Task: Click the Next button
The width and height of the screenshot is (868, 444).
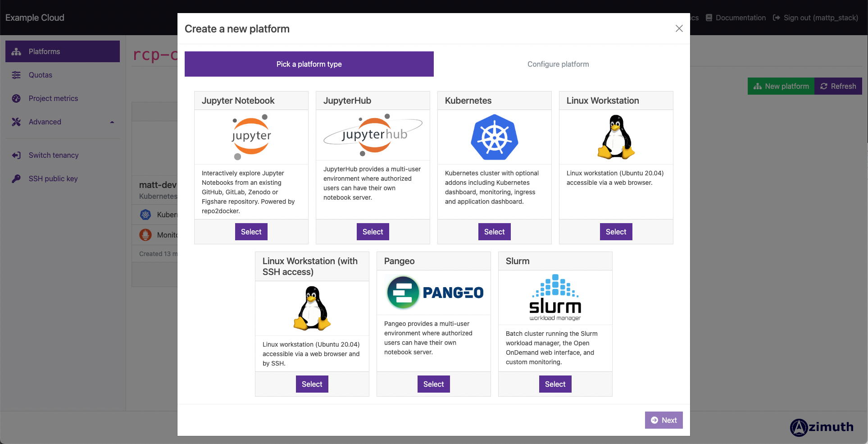Action: [664, 420]
